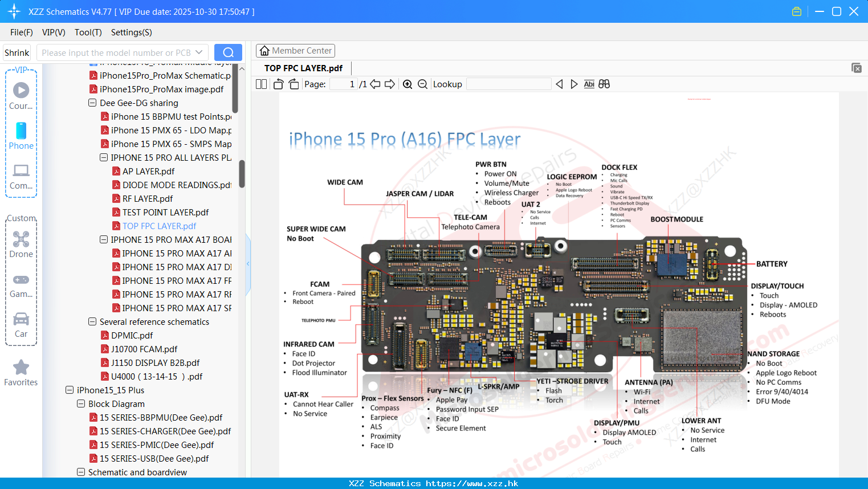Select the Computer category icon
Image resolution: width=868 pixels, height=489 pixels.
click(21, 170)
